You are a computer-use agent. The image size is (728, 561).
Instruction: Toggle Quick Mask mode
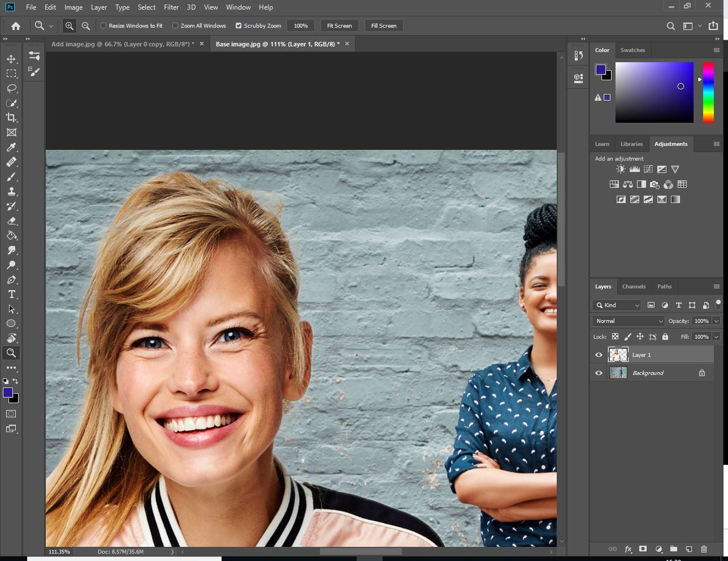11,414
